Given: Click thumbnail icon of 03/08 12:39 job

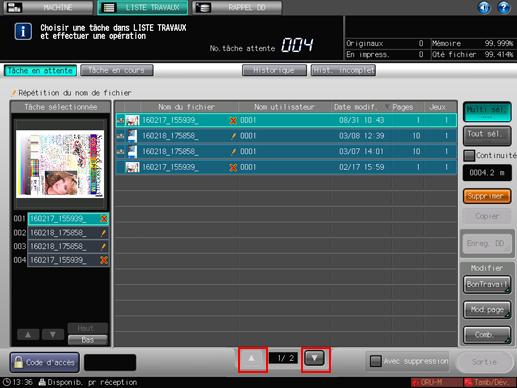Looking at the screenshot, I should [132, 136].
